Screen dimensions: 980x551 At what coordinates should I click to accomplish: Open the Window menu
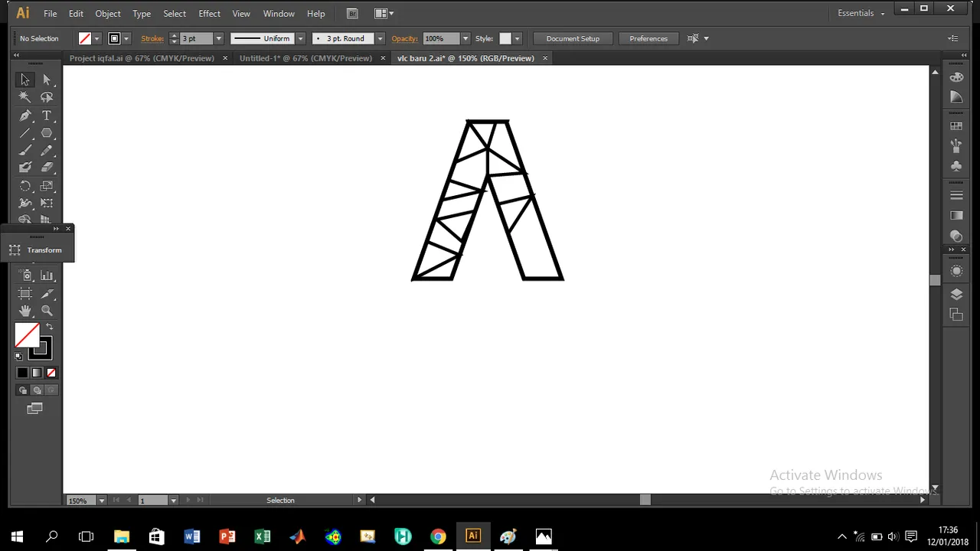pos(279,13)
